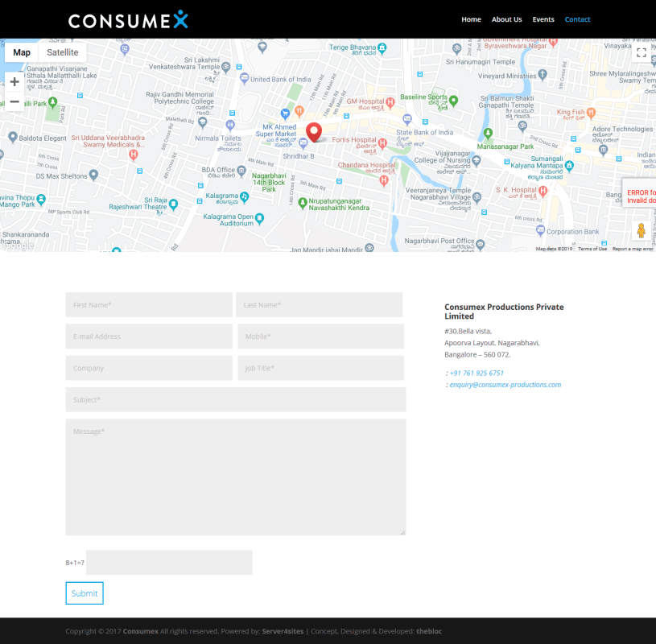Zoom in on the map
The image size is (656, 644).
click(x=14, y=81)
